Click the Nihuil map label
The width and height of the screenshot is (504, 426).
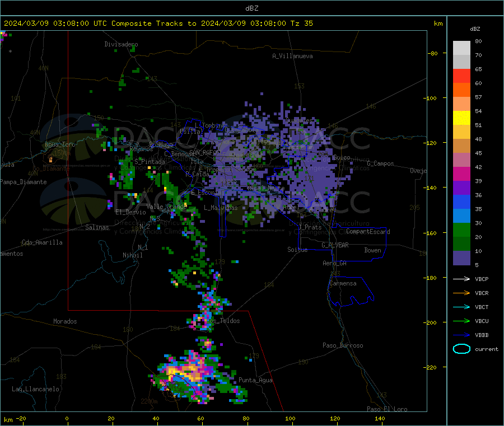point(132,255)
